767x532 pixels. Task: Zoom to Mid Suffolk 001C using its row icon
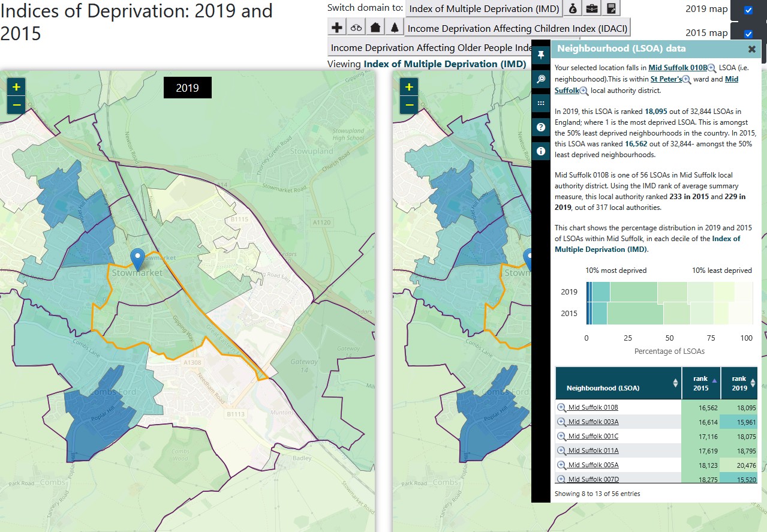(562, 437)
